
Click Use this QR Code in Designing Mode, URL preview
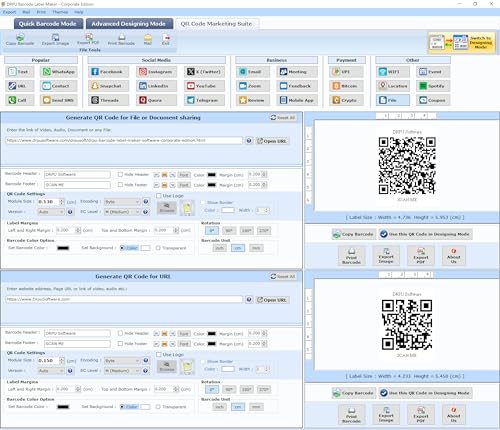(x=425, y=393)
